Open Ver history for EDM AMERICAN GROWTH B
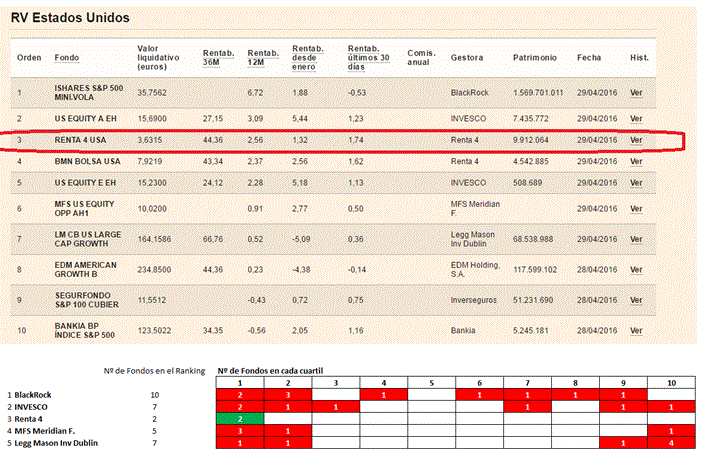Viewport: 701px width, 455px height. 636,270
